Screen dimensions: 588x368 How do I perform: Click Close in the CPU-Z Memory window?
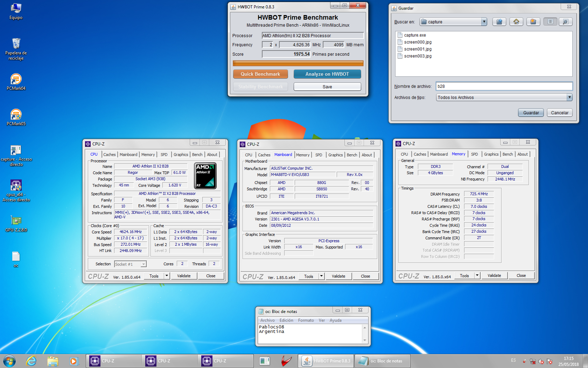point(521,275)
